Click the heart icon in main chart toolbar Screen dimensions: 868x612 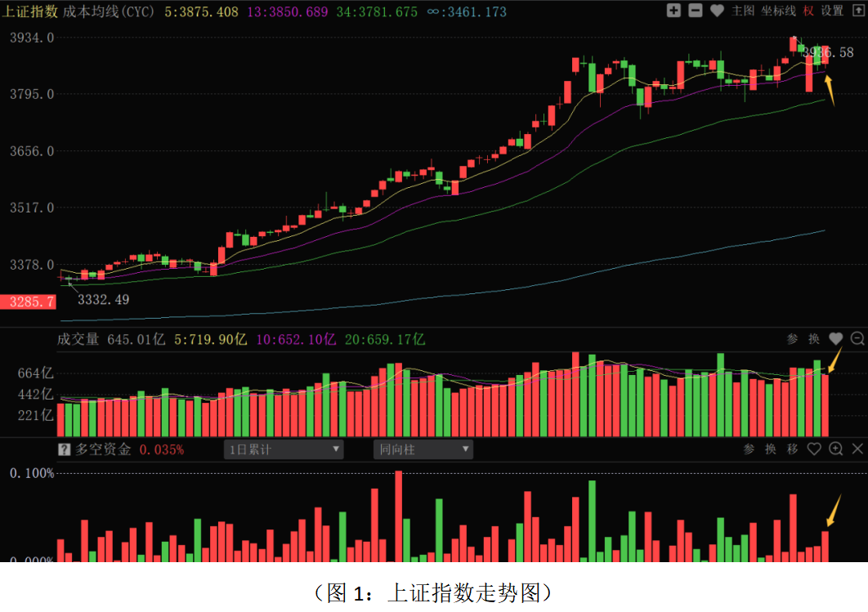coord(717,11)
